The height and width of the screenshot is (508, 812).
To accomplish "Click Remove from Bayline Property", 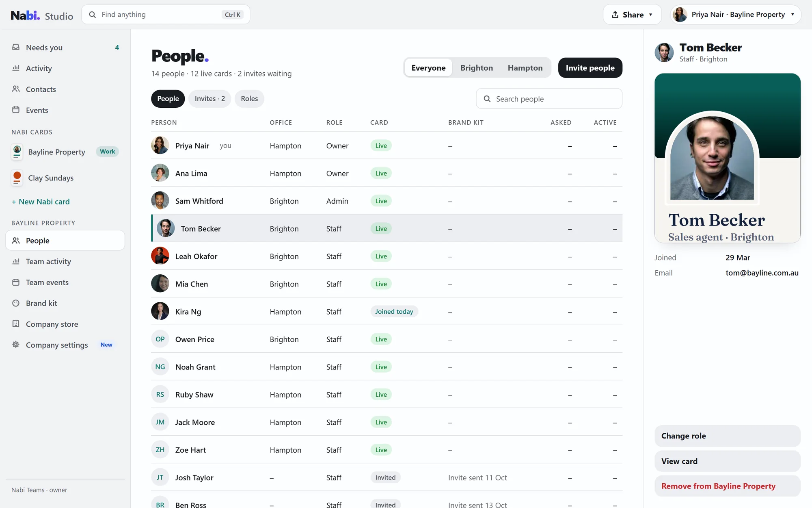I will tap(727, 486).
